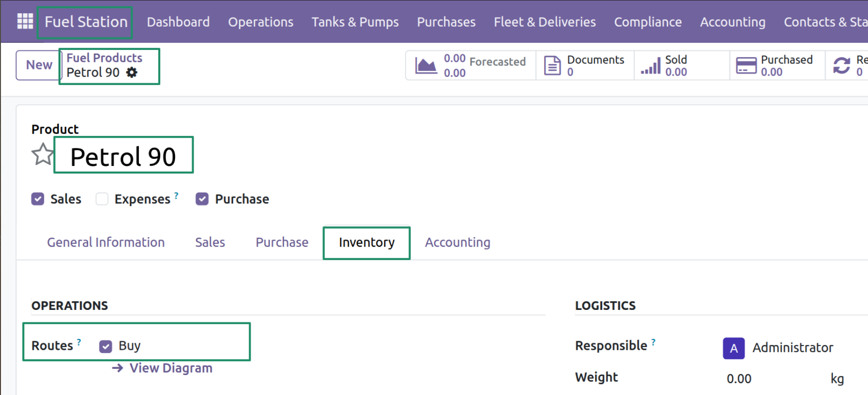This screenshot has width=868, height=395.
Task: Open the Sold stat button
Action: (x=682, y=65)
